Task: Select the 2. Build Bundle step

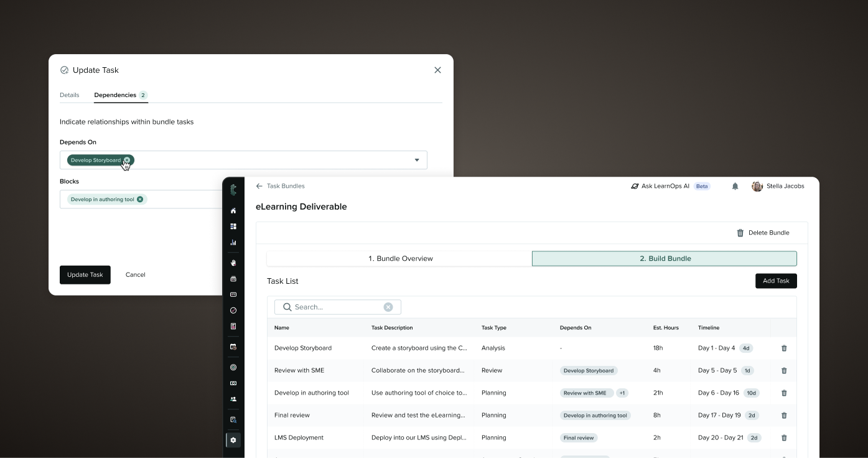Action: [x=665, y=258]
